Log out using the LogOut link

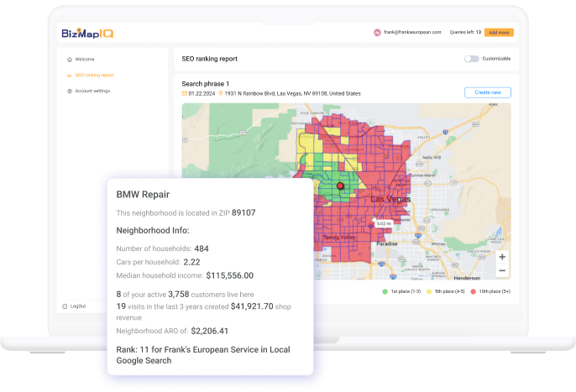tap(78, 306)
